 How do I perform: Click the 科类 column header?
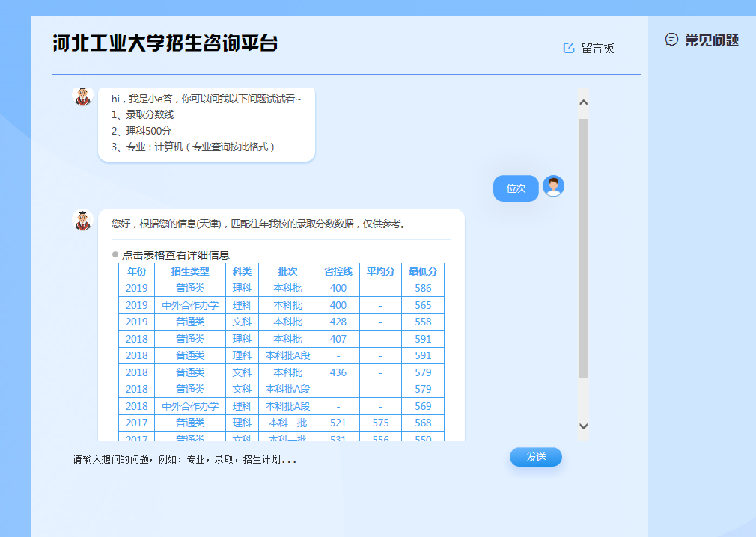[242, 271]
